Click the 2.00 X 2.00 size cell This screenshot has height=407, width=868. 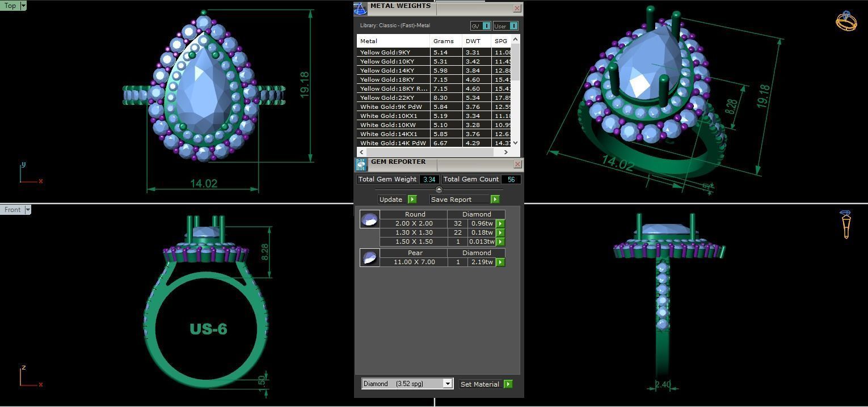(414, 223)
